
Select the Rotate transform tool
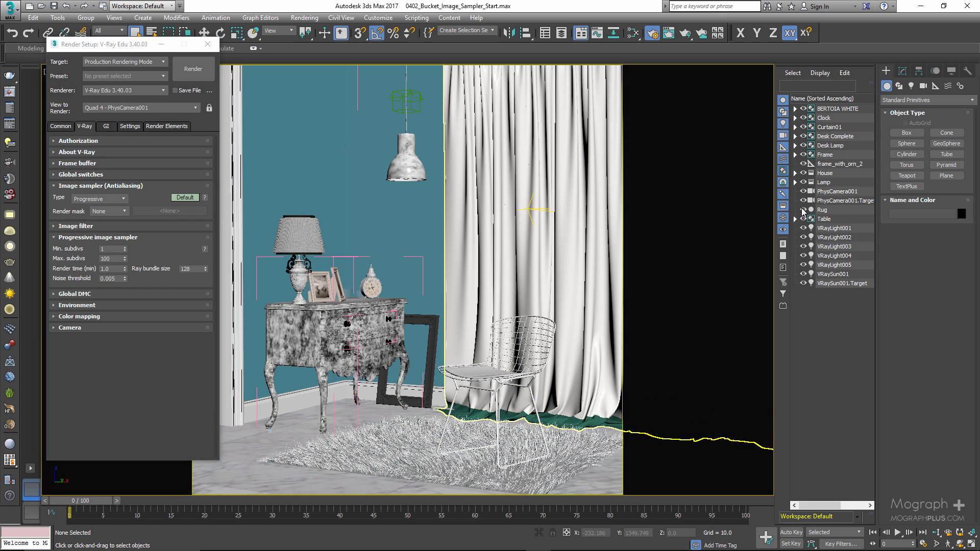point(220,33)
